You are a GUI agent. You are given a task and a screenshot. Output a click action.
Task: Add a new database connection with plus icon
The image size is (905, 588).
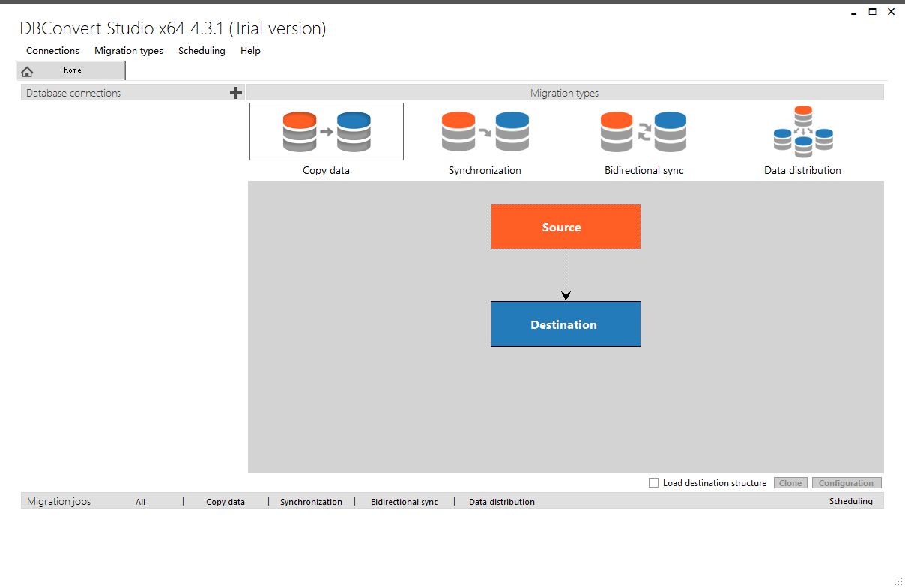236,93
